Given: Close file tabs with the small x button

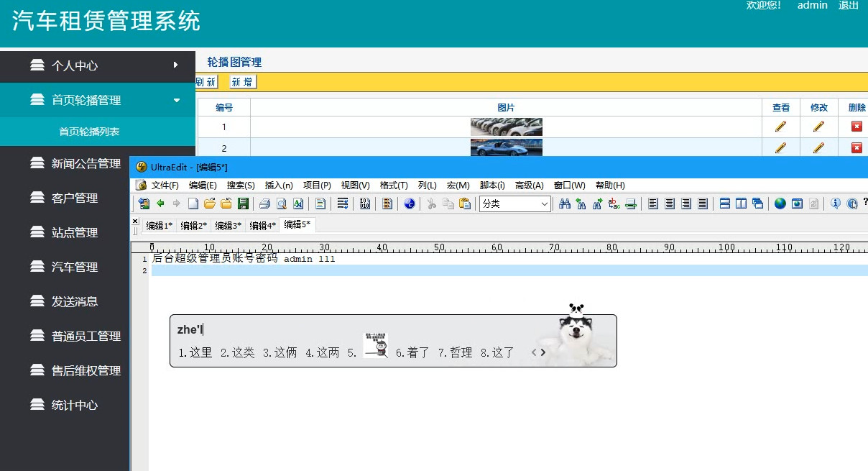Looking at the screenshot, I should 135,221.
